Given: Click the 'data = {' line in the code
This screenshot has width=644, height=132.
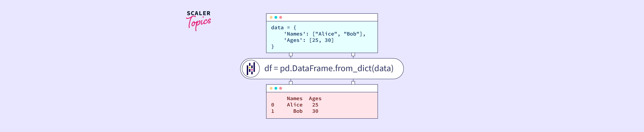Looking at the screenshot, I should coord(283,28).
